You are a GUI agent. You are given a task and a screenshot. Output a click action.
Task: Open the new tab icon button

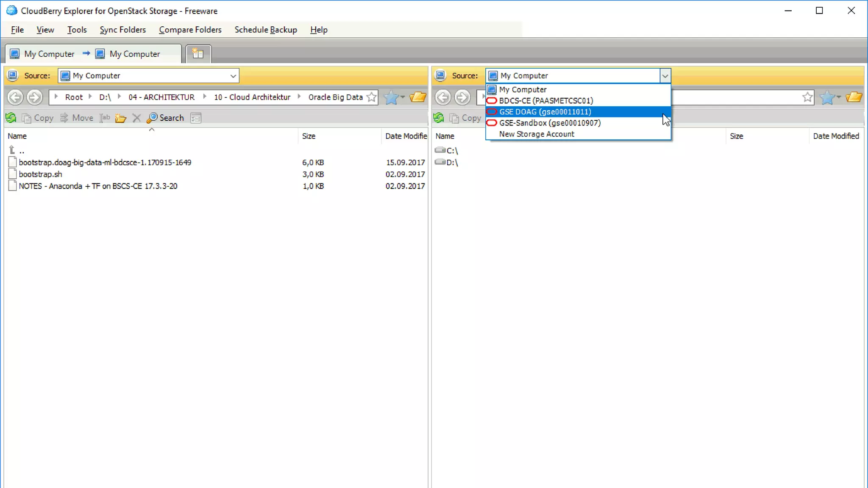[198, 54]
